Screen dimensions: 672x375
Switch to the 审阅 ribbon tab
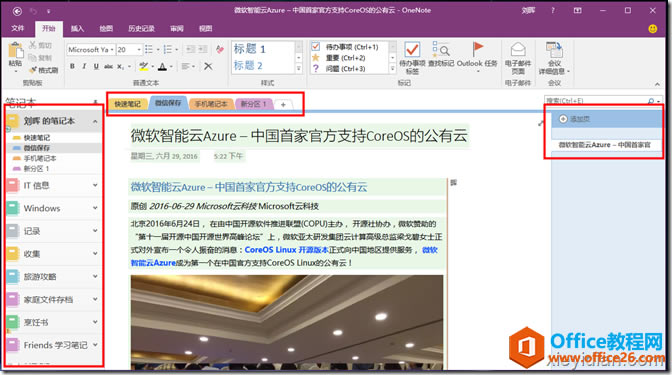click(177, 28)
